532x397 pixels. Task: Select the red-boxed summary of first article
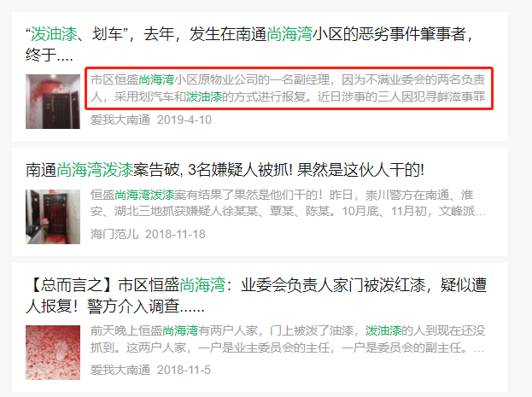tap(289, 88)
